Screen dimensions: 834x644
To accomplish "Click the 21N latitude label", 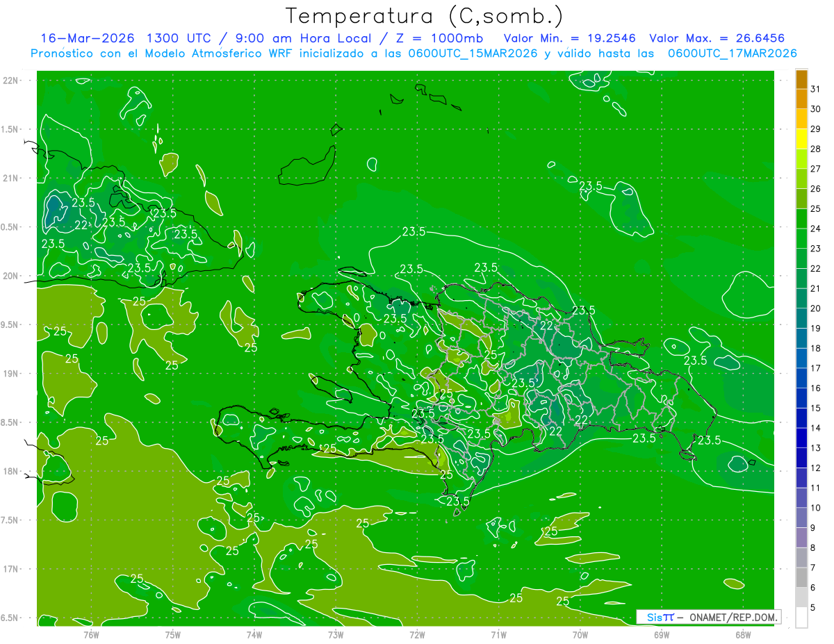I will tap(11, 179).
